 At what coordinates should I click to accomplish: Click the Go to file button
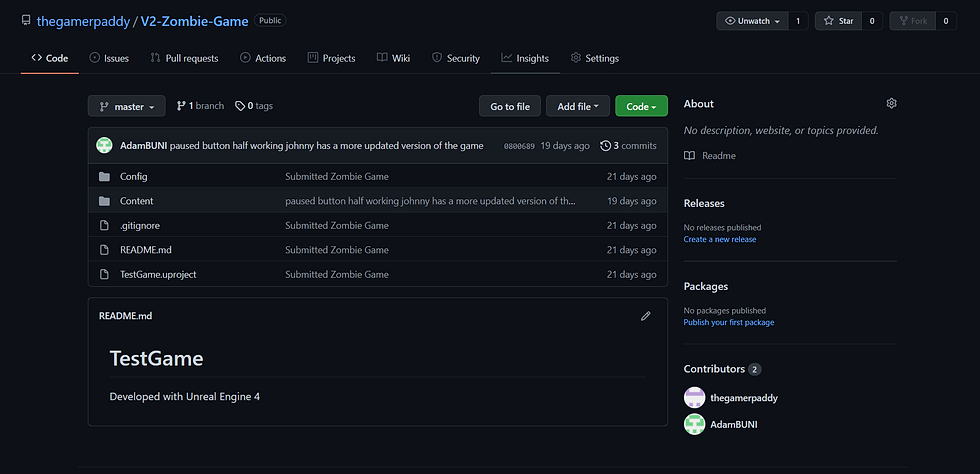pos(510,106)
